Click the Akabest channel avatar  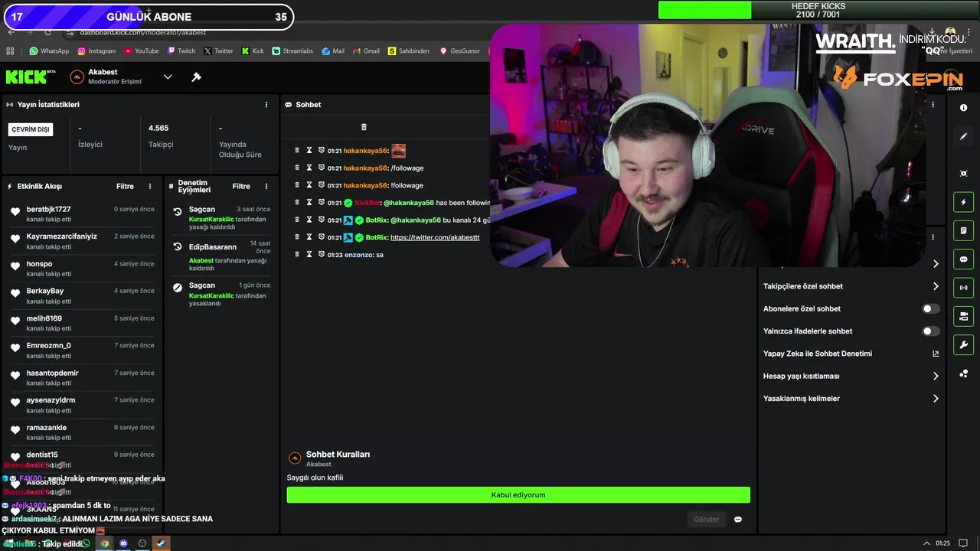click(x=77, y=77)
